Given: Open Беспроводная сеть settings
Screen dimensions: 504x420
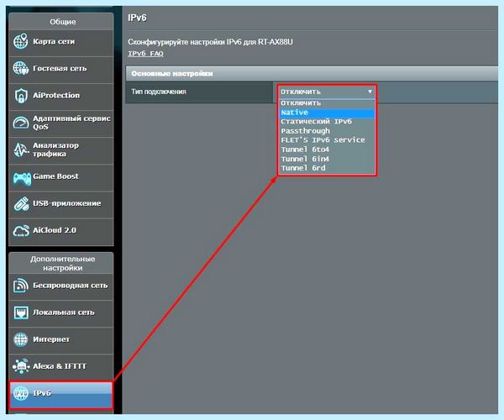Looking at the screenshot, I should [61, 287].
